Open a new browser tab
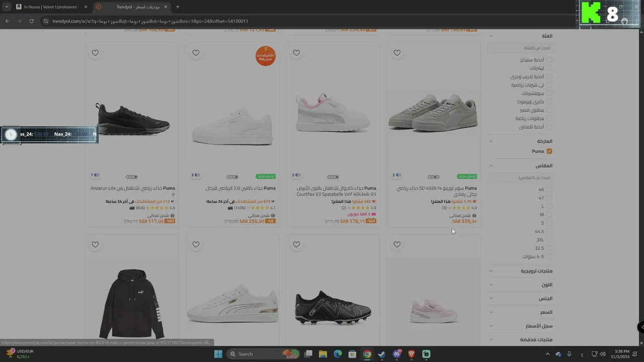 tap(178, 7)
